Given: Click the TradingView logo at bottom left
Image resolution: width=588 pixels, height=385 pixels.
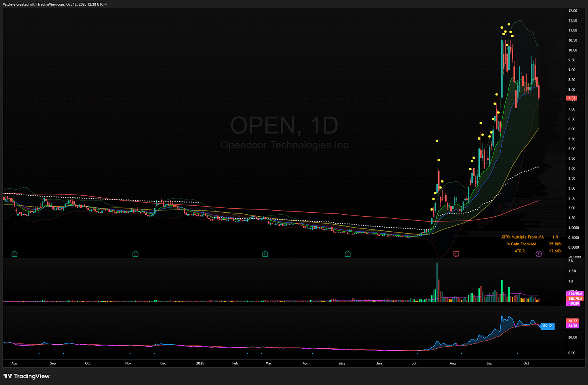Looking at the screenshot, I should click(26, 376).
